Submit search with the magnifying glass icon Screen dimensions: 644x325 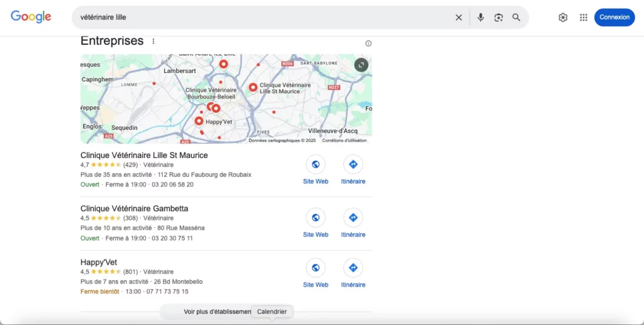516,17
